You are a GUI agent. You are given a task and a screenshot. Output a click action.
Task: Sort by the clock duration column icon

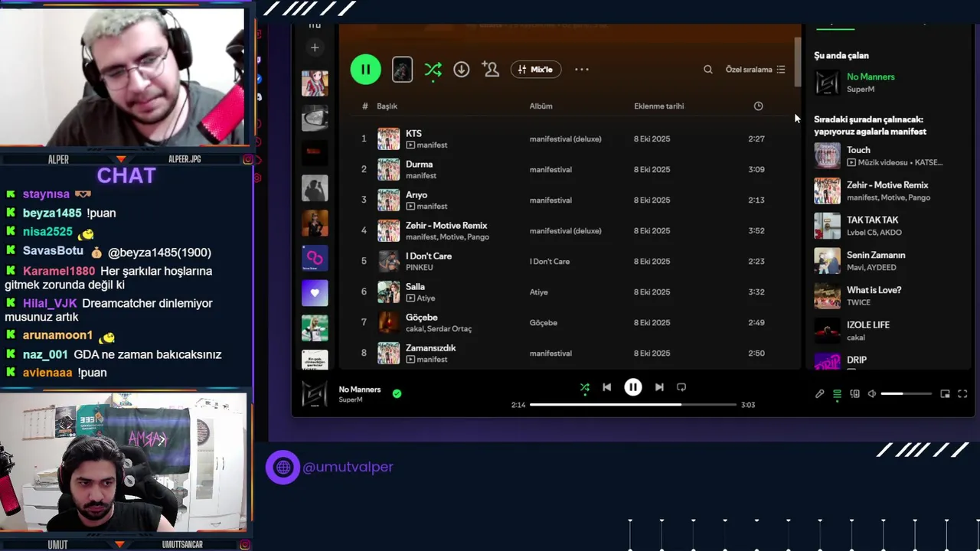pos(758,106)
